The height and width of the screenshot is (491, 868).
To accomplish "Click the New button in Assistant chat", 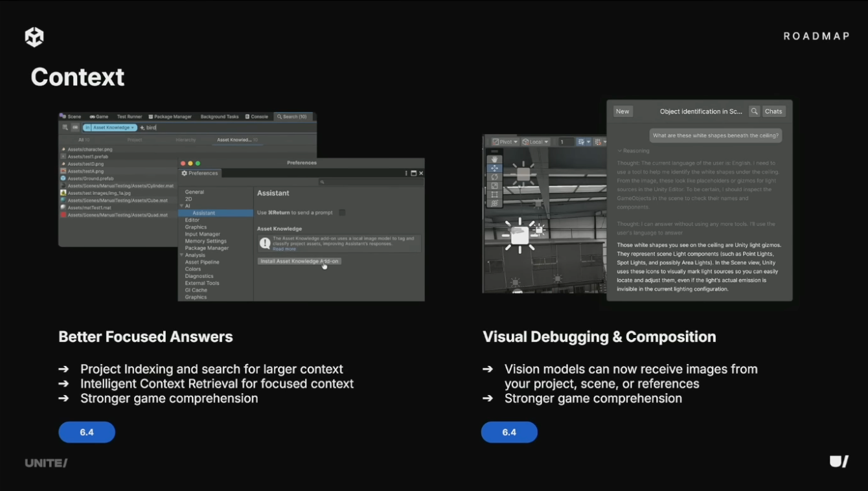I will tap(622, 111).
